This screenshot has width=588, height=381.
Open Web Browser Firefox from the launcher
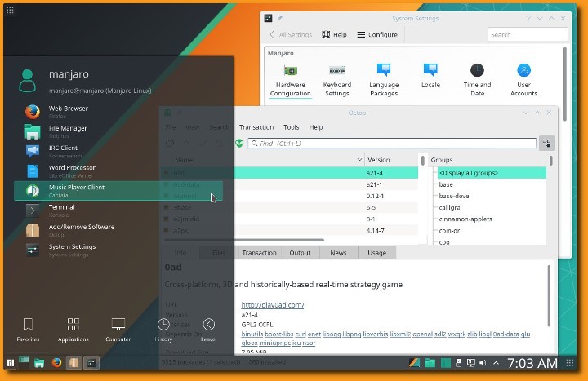[x=118, y=112]
